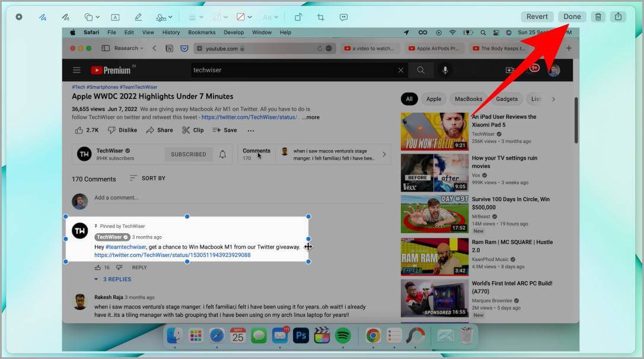This screenshot has height=359, width=644.
Task: Open SORT BY comments dropdown
Action: [x=147, y=178]
